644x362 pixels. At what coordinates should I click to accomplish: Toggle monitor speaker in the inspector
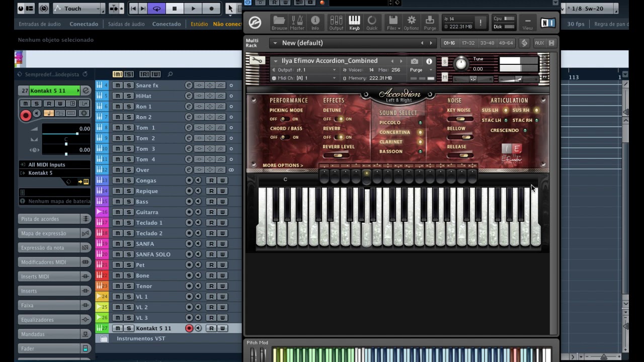(37, 114)
